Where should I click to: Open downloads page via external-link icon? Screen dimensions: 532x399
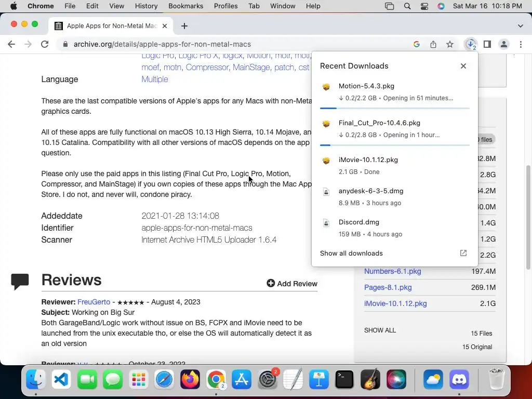coord(463,253)
